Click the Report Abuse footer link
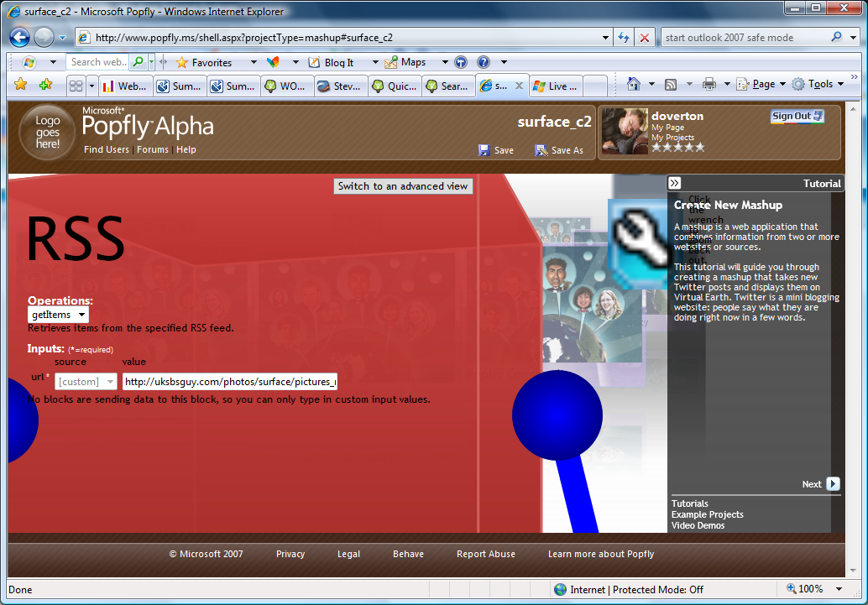The image size is (868, 605). click(486, 554)
